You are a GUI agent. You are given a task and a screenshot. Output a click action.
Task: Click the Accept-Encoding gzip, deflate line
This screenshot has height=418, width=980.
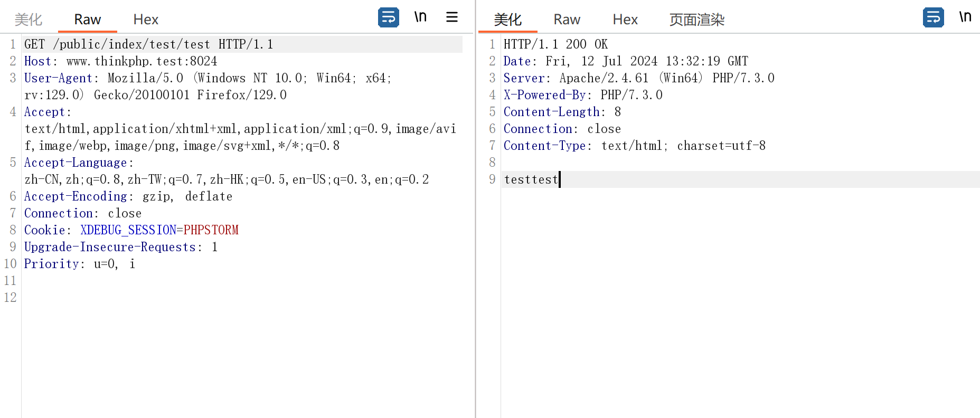click(128, 196)
